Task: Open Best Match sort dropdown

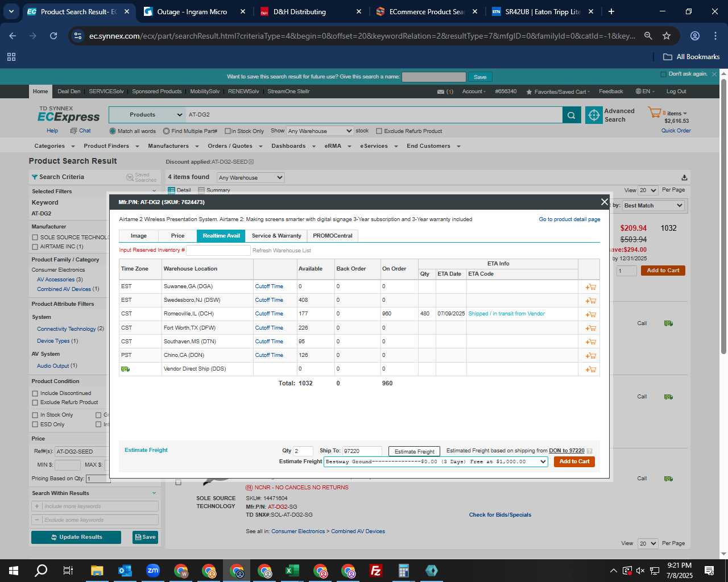Action: pos(653,206)
